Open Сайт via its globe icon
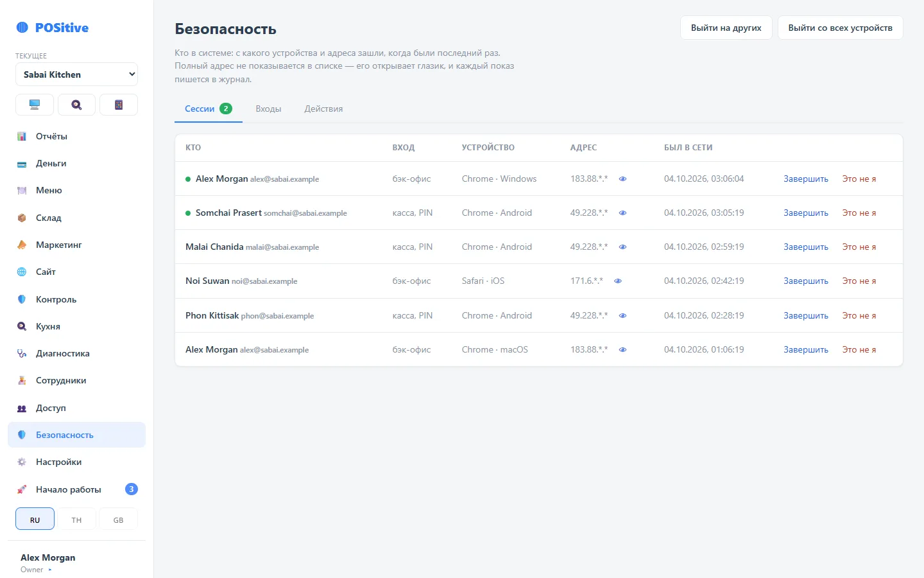The width and height of the screenshot is (924, 578). (22, 272)
